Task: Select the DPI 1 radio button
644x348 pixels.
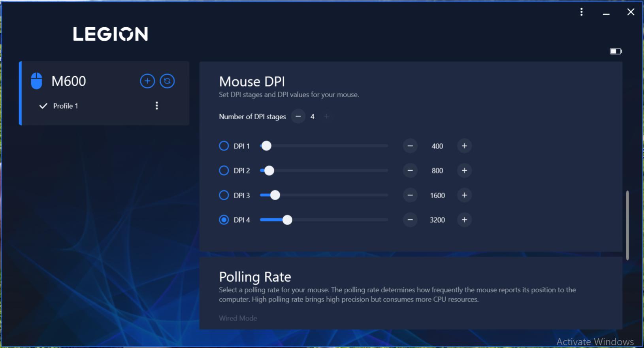Action: tap(224, 146)
